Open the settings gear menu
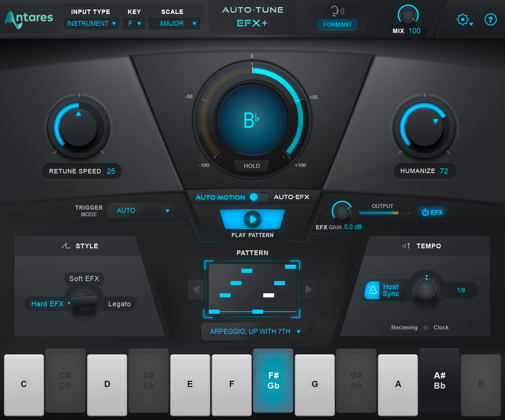 [x=462, y=20]
